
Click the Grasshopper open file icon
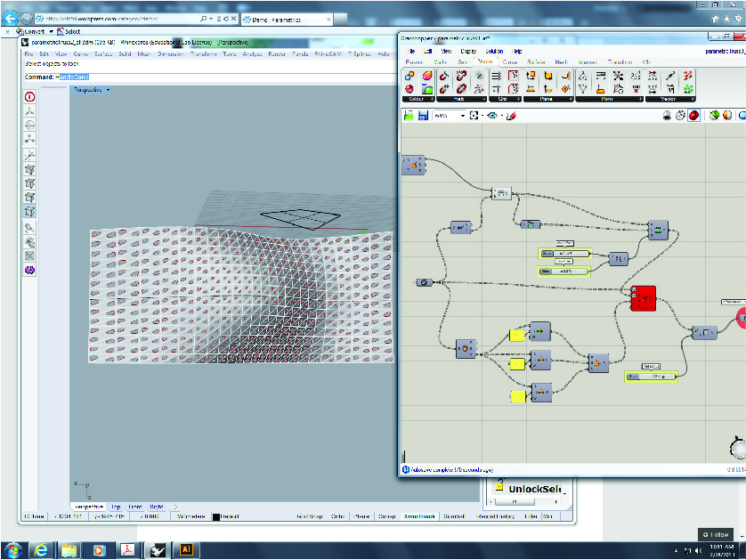click(409, 116)
